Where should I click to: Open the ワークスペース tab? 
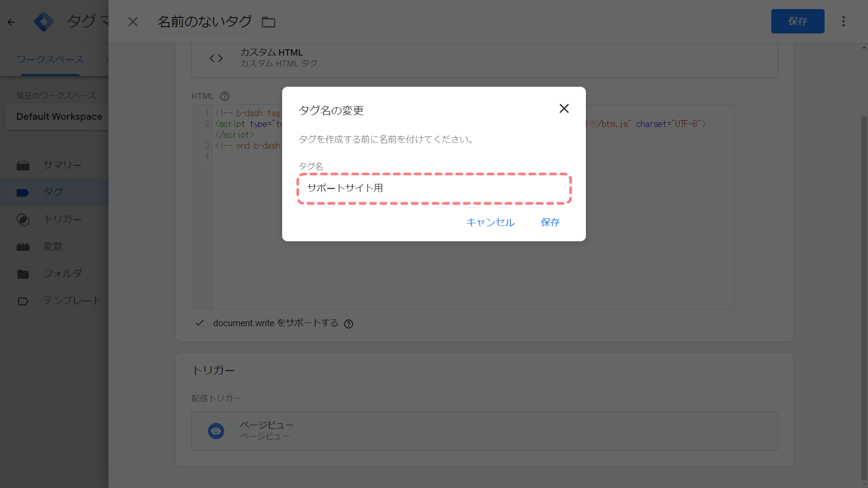click(50, 59)
